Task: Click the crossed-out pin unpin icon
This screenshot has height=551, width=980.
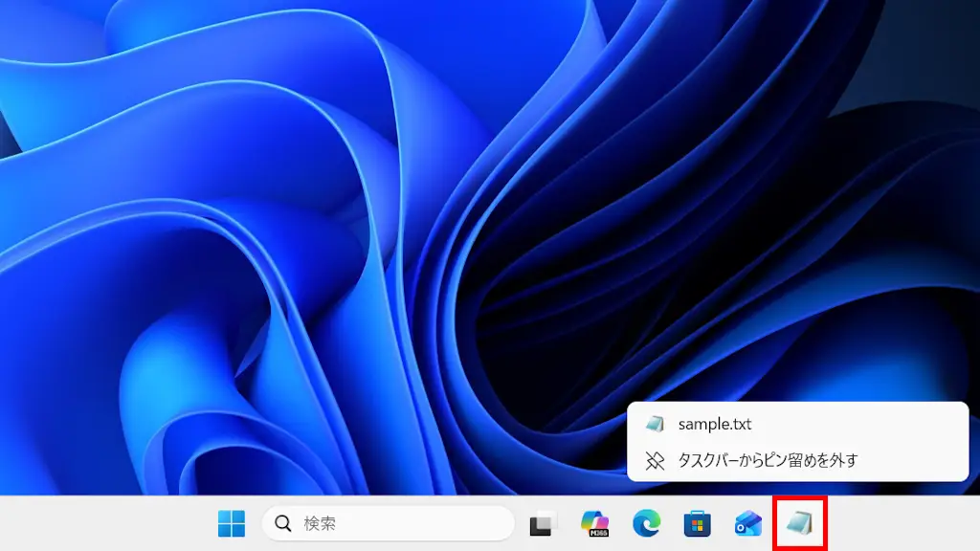Action: (x=655, y=460)
